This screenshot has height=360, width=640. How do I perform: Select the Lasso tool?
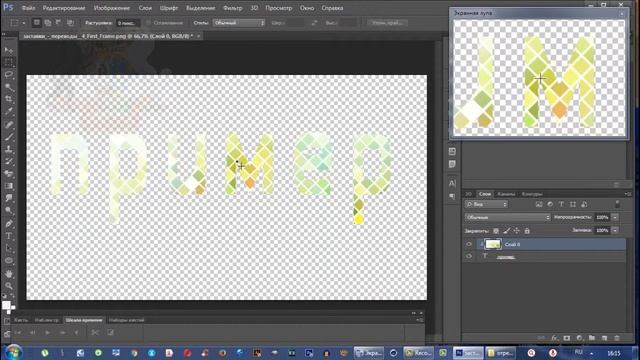(x=9, y=75)
